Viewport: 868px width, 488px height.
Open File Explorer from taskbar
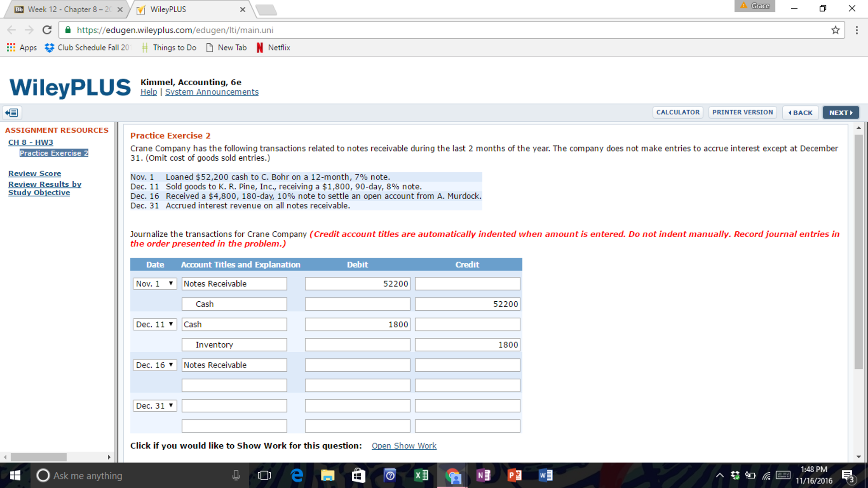tap(328, 475)
